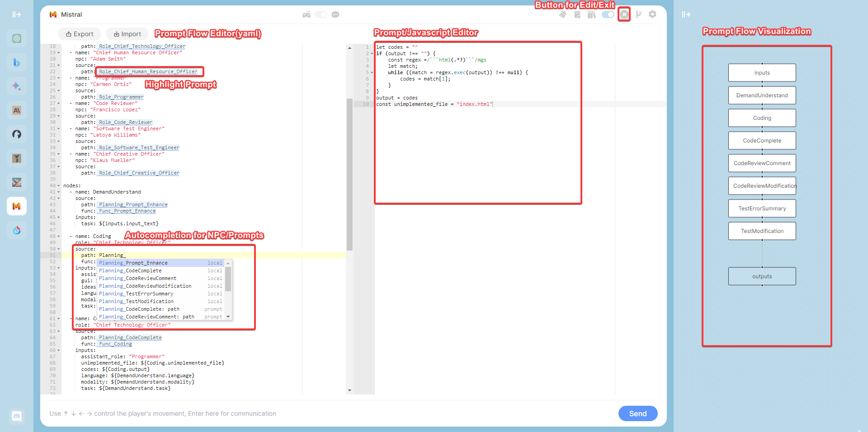Focus the chat message input field
The width and height of the screenshot is (868, 432).
tap(330, 413)
